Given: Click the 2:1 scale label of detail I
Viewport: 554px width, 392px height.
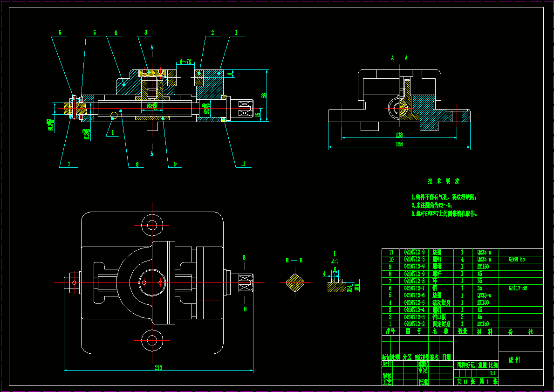Looking at the screenshot, I should click(x=334, y=261).
